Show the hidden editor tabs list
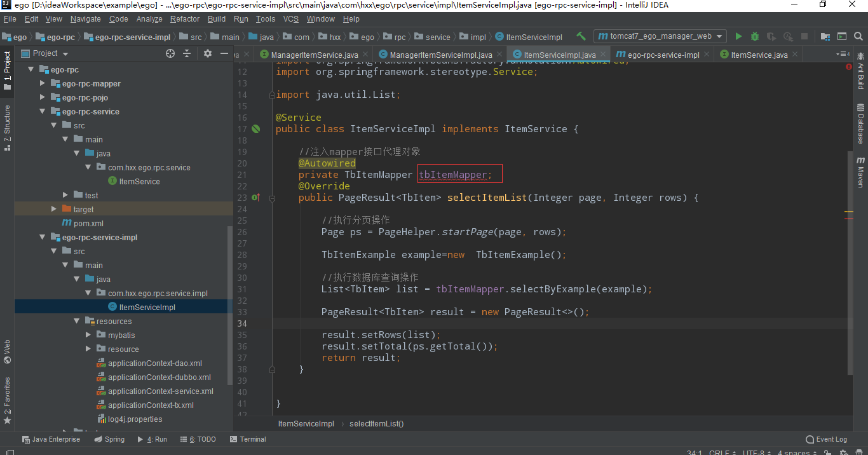 click(x=843, y=55)
